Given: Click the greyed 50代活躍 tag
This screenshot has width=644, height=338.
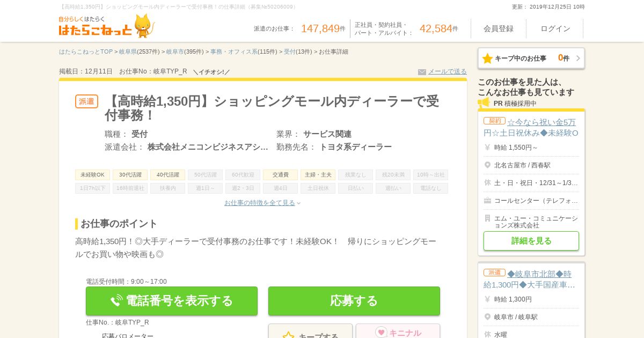Looking at the screenshot, I should pyautogui.click(x=205, y=175).
